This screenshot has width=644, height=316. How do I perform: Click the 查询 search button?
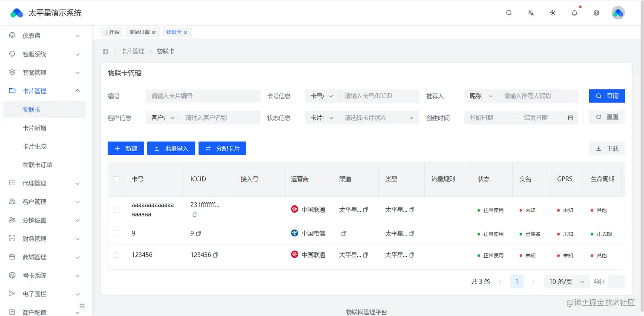click(x=607, y=96)
